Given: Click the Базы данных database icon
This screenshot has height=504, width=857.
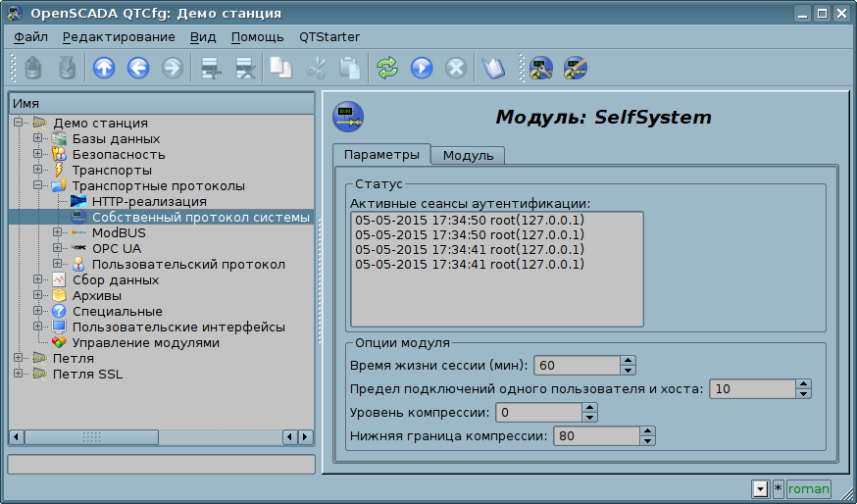Looking at the screenshot, I should coord(59,139).
